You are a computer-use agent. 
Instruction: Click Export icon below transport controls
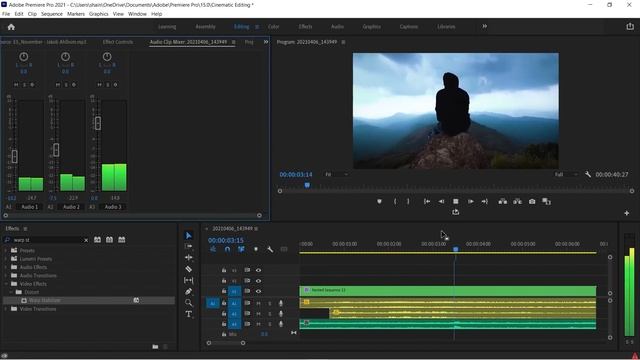coord(456,212)
